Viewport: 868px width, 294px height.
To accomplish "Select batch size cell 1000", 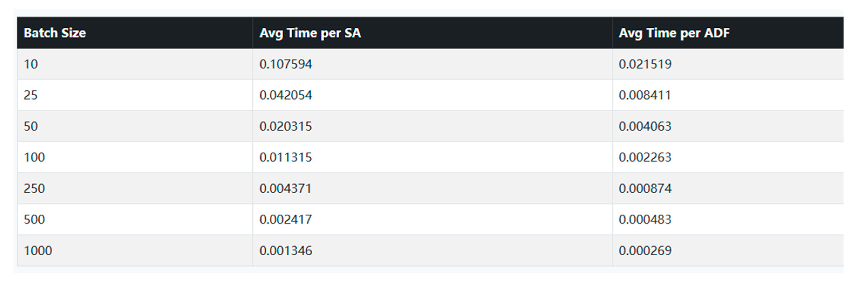I will click(x=38, y=251).
